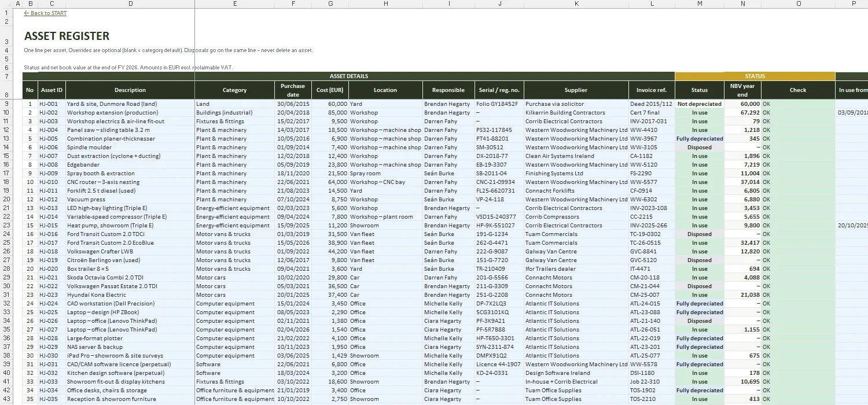Select cost value 64,000
Image resolution: width=868 pixels, height=405 pixels.
coord(330,182)
